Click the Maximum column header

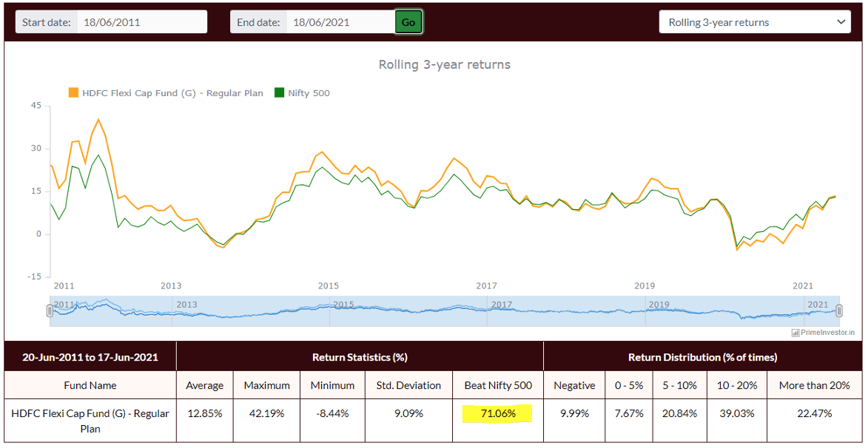266,385
